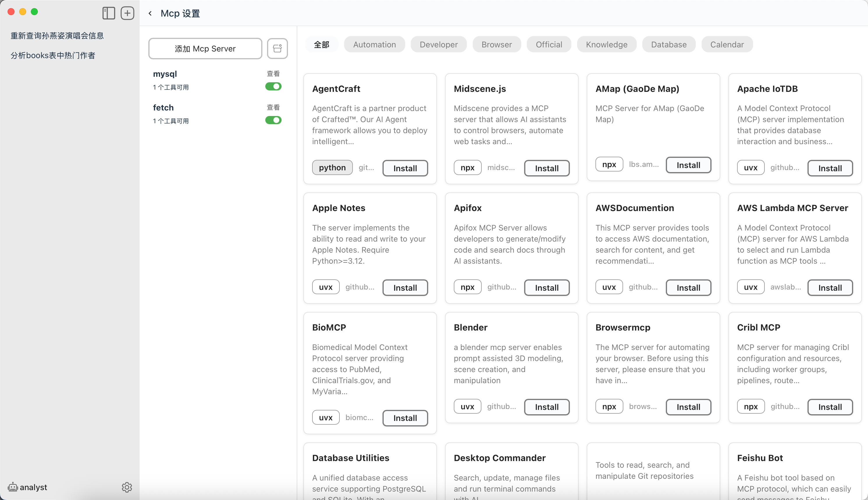This screenshot has width=868, height=500.
Task: Disable the mysql server toggle
Action: tap(273, 87)
